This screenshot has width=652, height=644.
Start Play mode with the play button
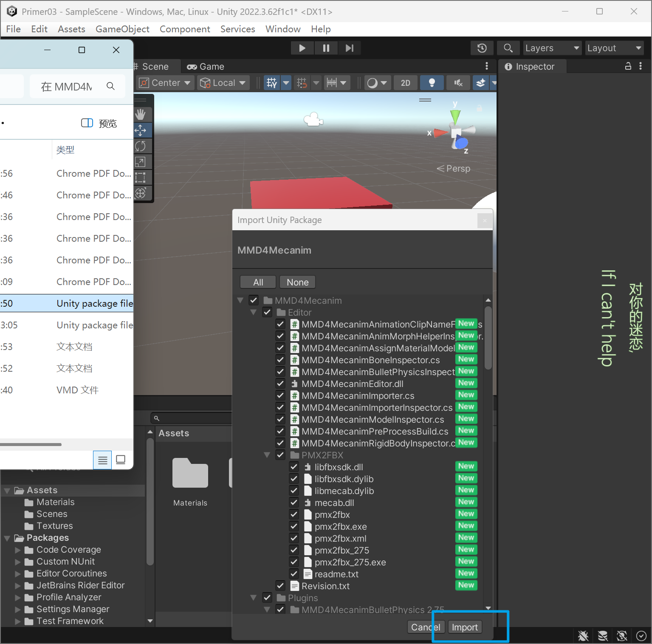pos(302,48)
